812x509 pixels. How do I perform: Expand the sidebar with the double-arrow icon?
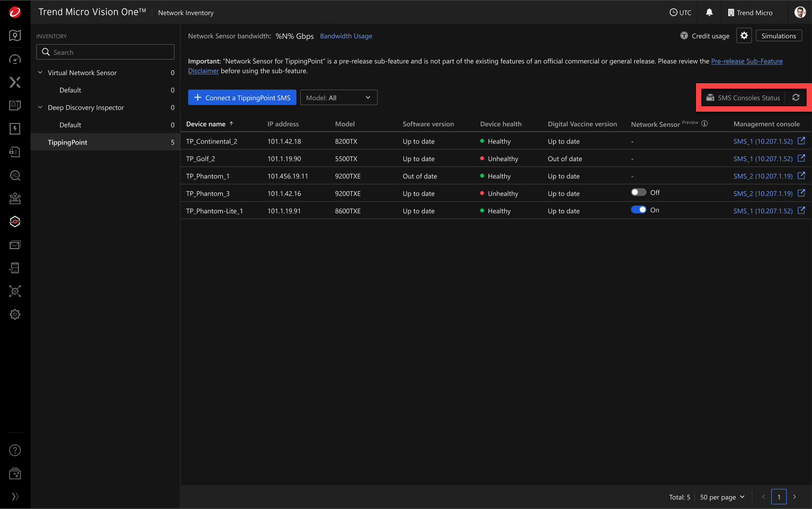click(15, 497)
